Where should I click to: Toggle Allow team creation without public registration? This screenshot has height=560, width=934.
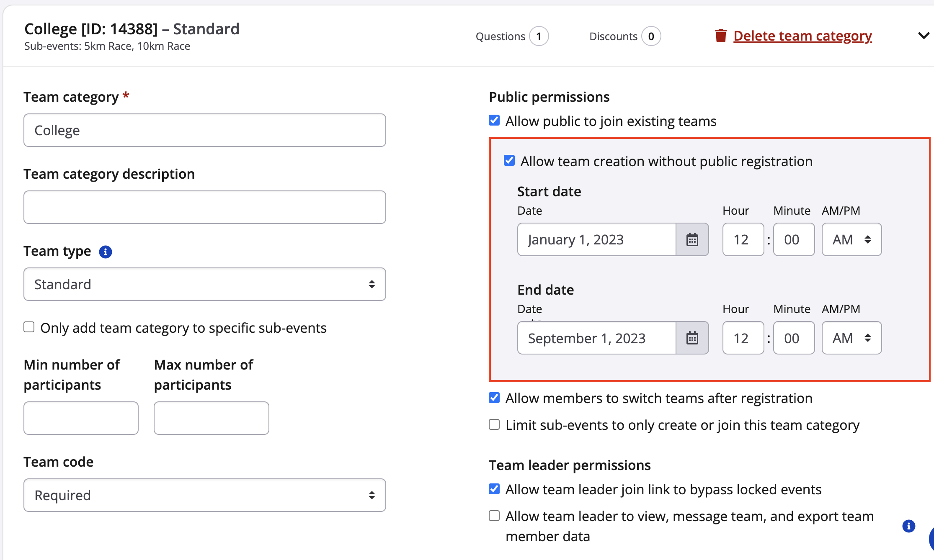[x=509, y=161]
